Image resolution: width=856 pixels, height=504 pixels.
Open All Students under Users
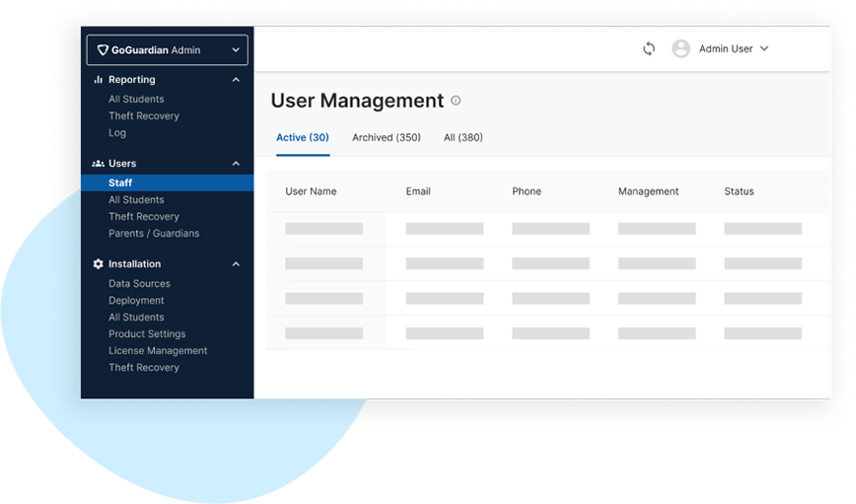(136, 199)
